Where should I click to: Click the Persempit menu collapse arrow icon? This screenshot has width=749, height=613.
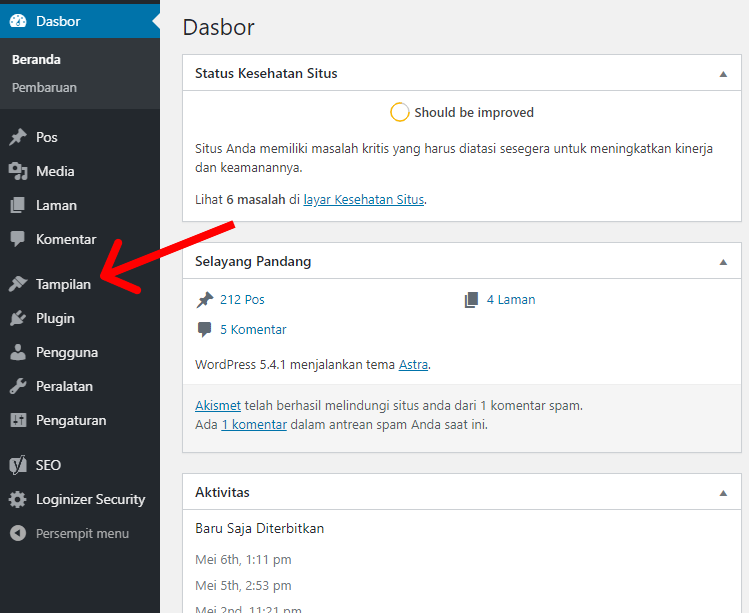coord(18,533)
